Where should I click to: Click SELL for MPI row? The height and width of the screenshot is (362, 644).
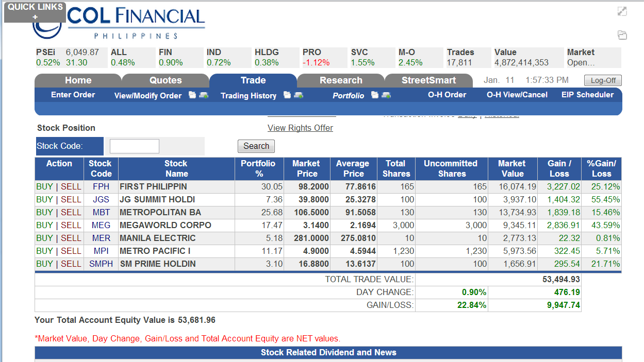(71, 251)
